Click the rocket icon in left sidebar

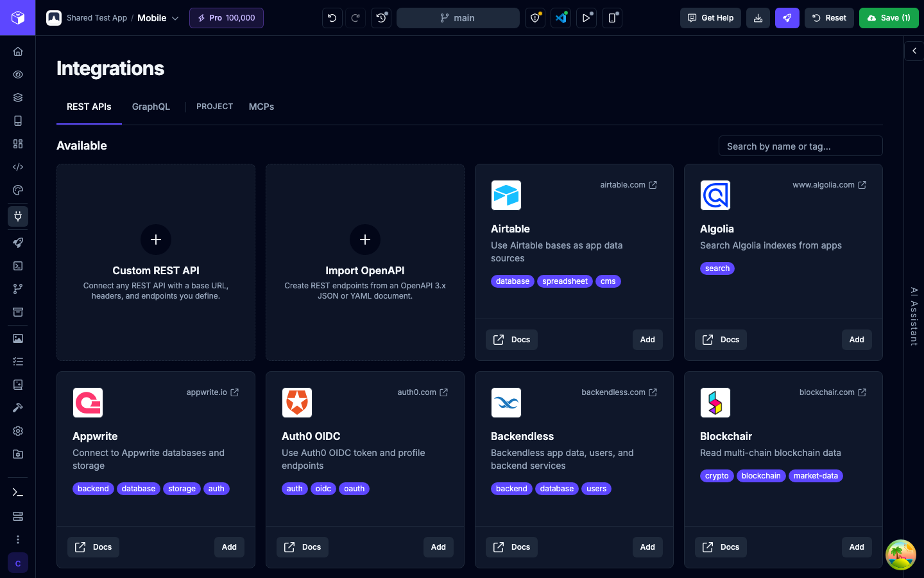click(x=18, y=243)
